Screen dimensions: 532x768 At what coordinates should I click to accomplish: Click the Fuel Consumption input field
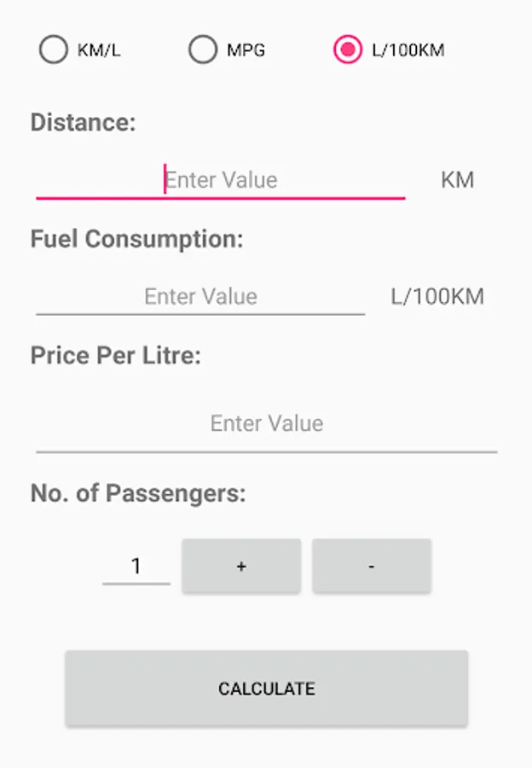[x=200, y=297]
